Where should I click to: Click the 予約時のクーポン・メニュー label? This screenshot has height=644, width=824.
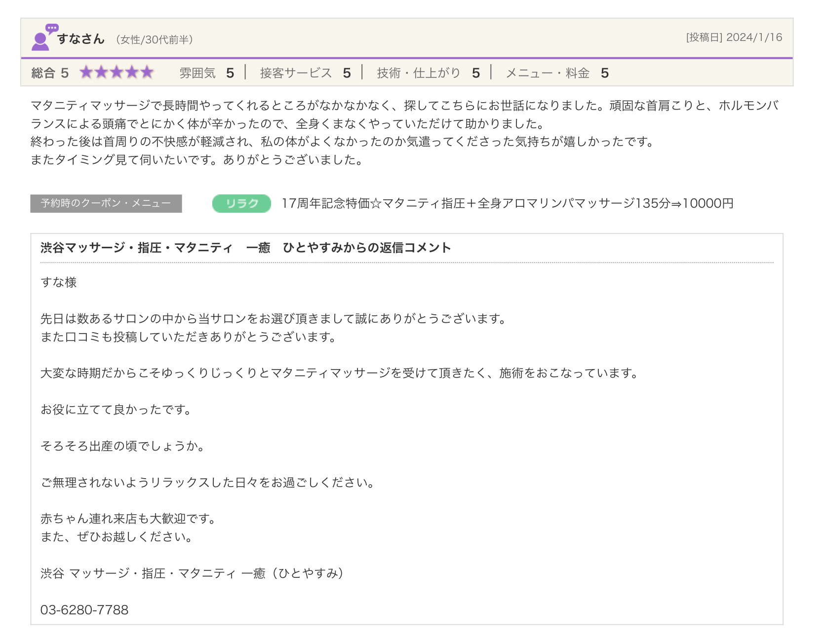coord(106,203)
